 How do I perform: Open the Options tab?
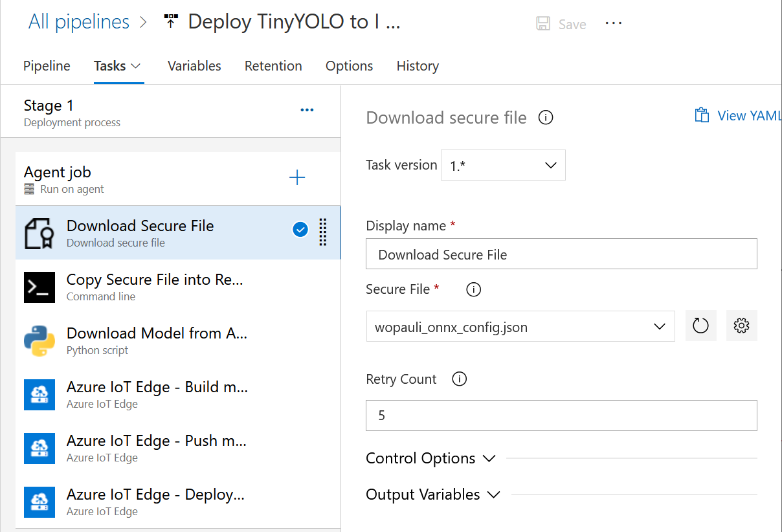[x=350, y=66]
